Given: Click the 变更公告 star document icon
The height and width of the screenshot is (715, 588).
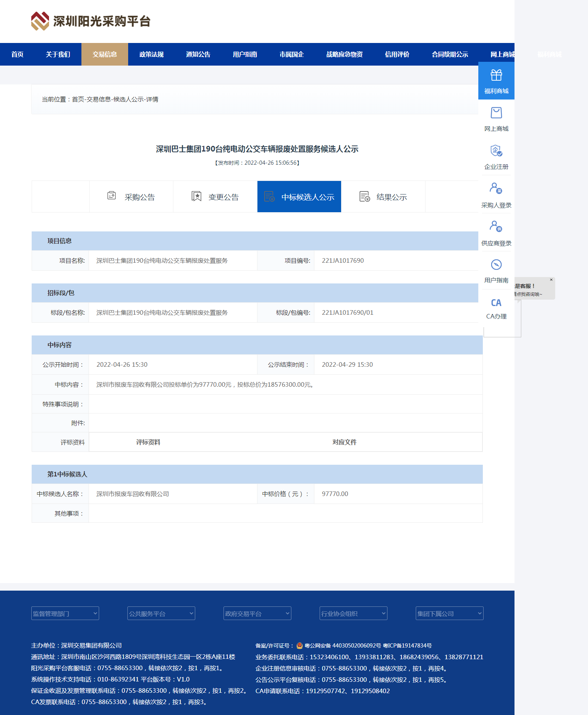Looking at the screenshot, I should tap(196, 196).
